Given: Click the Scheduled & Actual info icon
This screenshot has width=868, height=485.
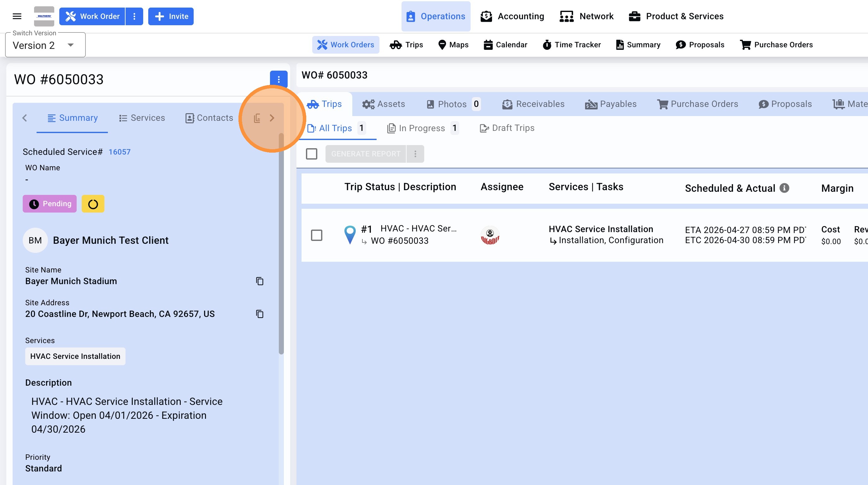Looking at the screenshot, I should (x=784, y=188).
